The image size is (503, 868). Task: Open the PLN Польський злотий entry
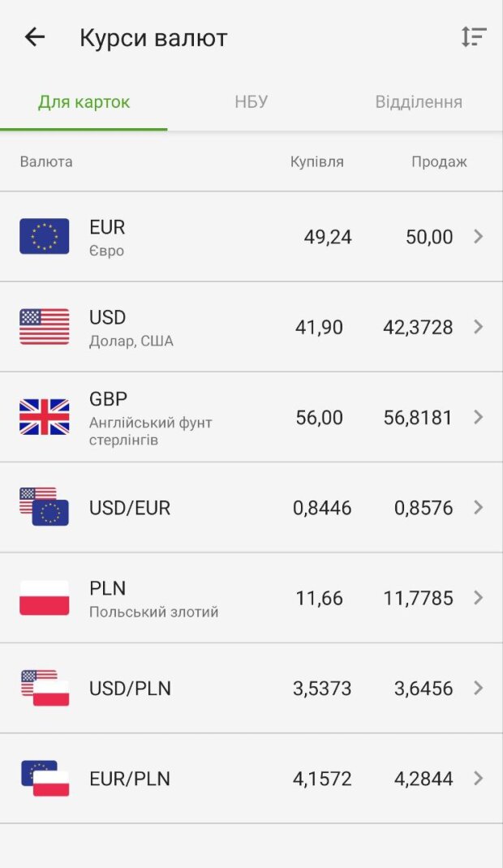coord(153,599)
